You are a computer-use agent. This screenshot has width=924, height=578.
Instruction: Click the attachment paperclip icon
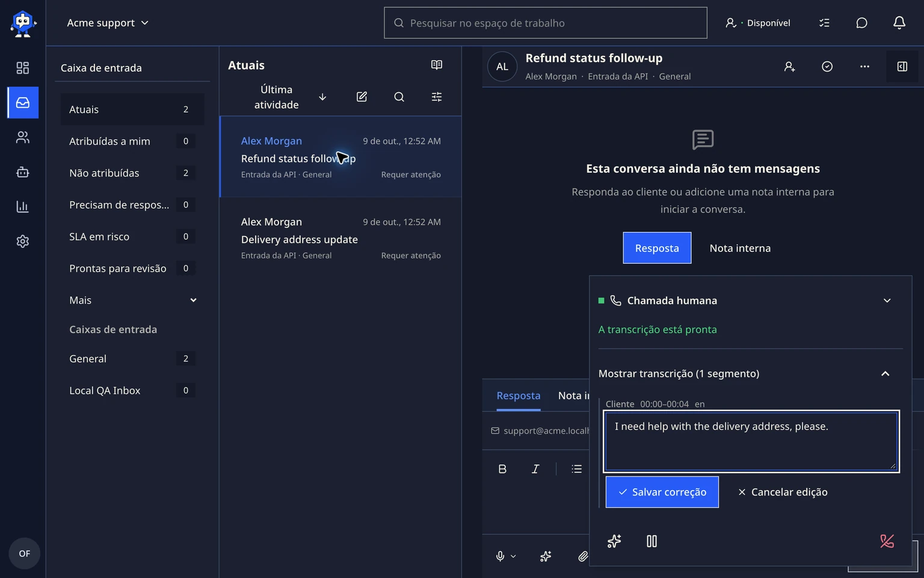tap(583, 556)
